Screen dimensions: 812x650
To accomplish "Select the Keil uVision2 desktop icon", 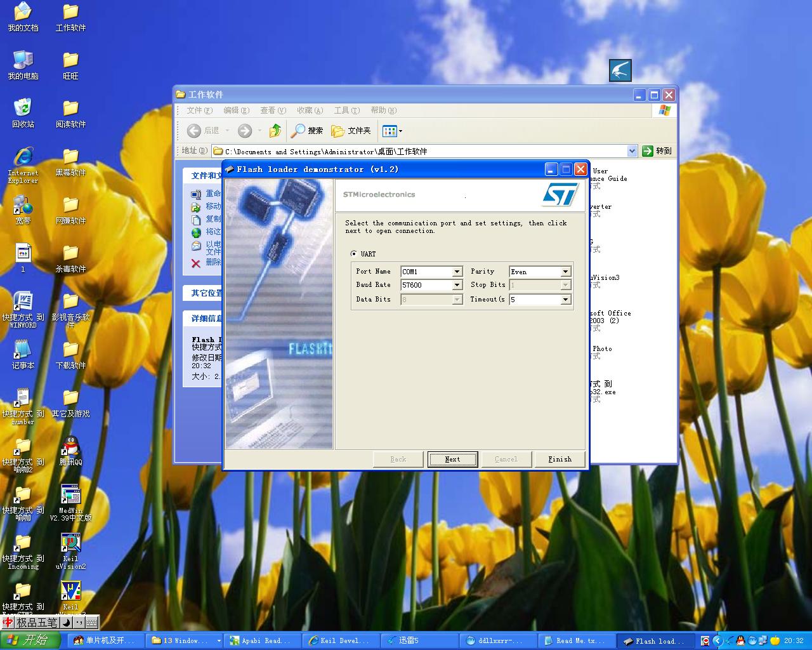I will (70, 551).
